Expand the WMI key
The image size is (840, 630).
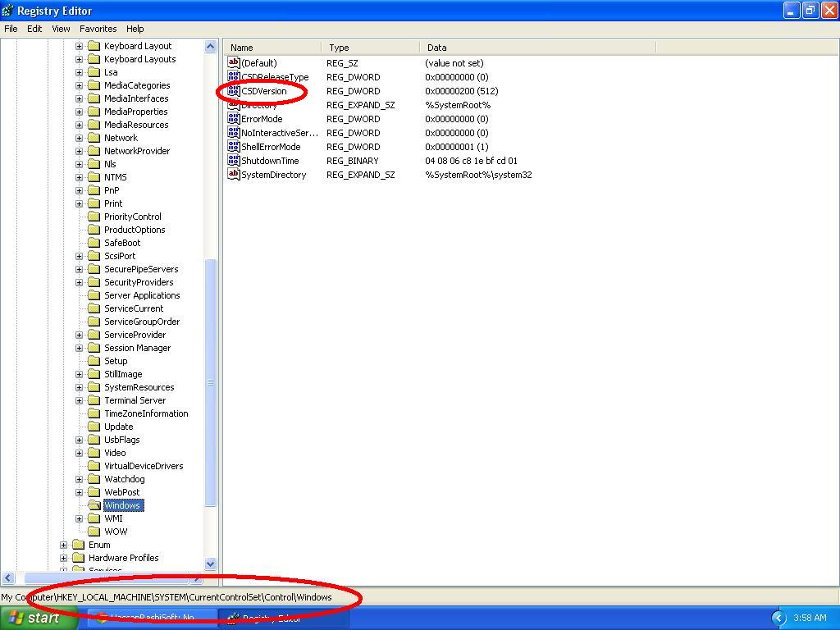click(80, 518)
